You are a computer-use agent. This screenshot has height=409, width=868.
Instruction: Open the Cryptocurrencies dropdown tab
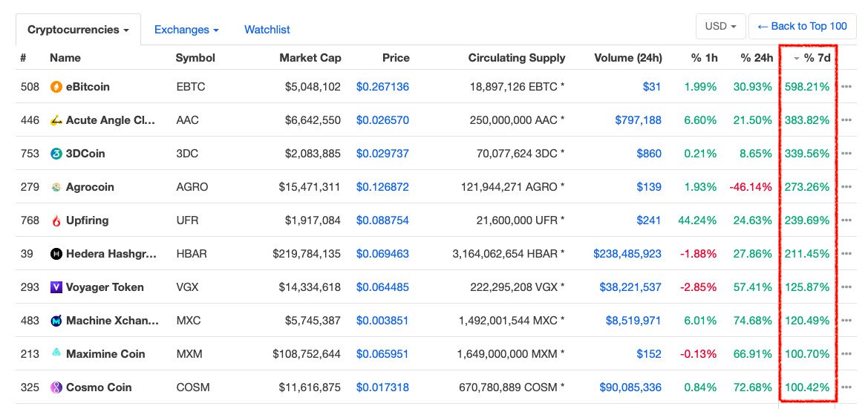tap(78, 30)
